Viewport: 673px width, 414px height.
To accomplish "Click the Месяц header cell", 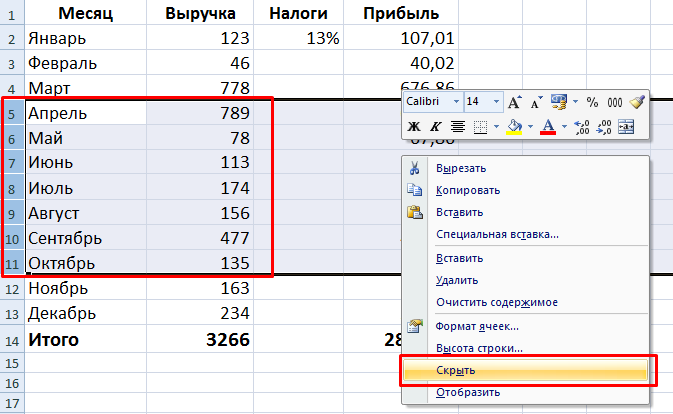I will tap(85, 14).
